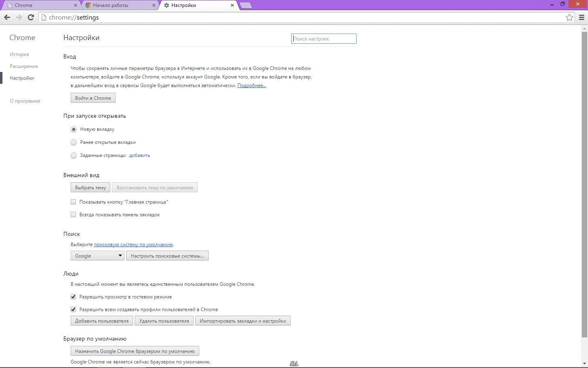Follow the Подробнее link

click(x=252, y=85)
